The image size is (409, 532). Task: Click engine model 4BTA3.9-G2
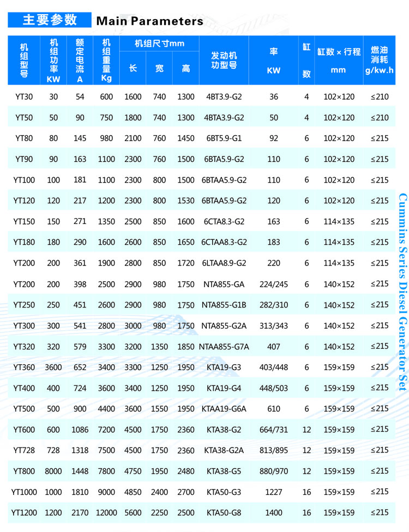point(224,118)
